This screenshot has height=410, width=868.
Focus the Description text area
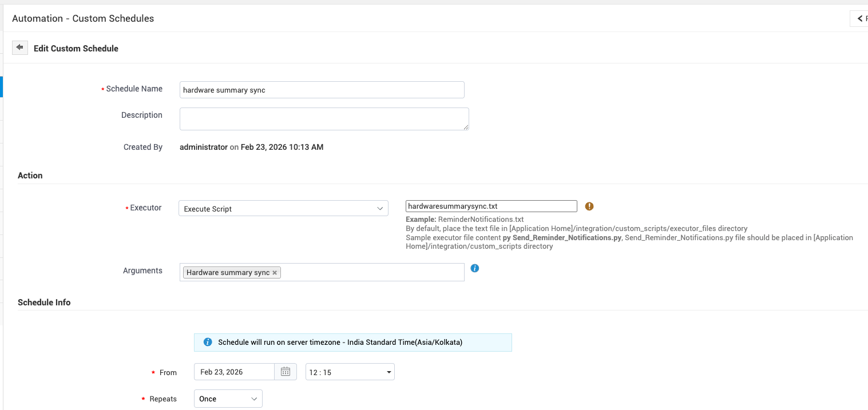(x=324, y=119)
